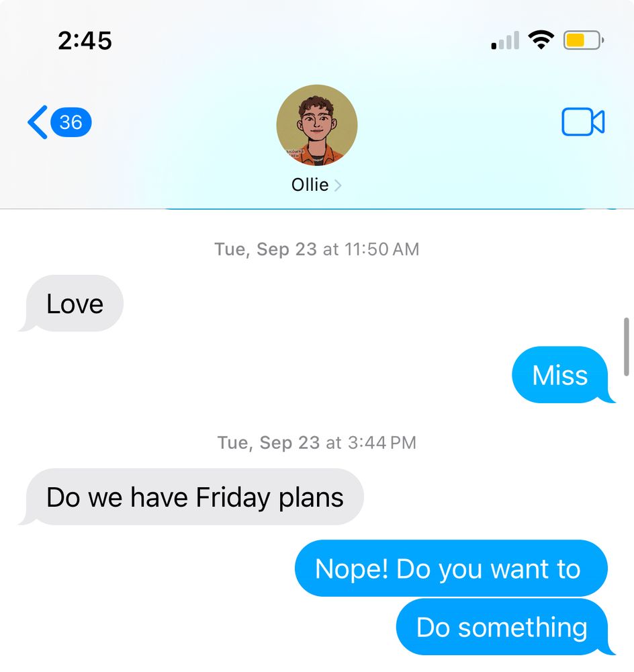The width and height of the screenshot is (634, 672).
Task: Tap the cellular signal bars
Action: pos(506,40)
